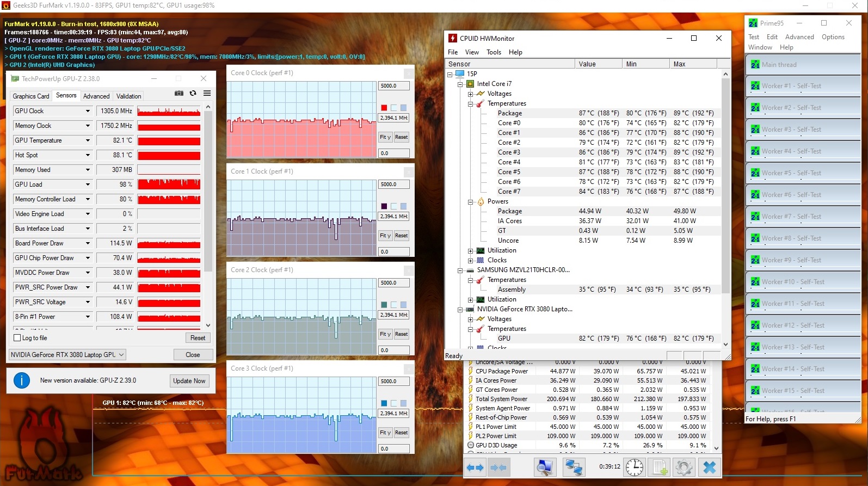
Task: Open the File menu in HWMonitor
Action: pos(453,52)
